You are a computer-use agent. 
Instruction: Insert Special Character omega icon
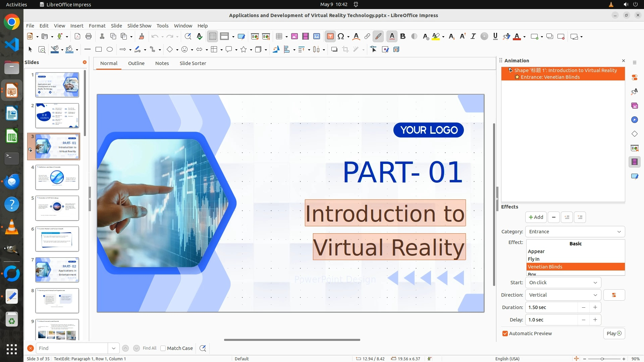[x=341, y=37]
